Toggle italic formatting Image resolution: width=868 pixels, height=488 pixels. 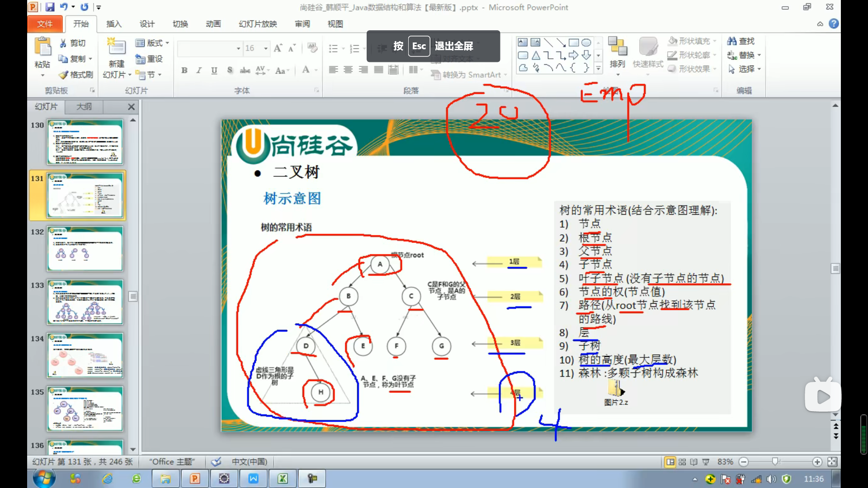coord(199,70)
